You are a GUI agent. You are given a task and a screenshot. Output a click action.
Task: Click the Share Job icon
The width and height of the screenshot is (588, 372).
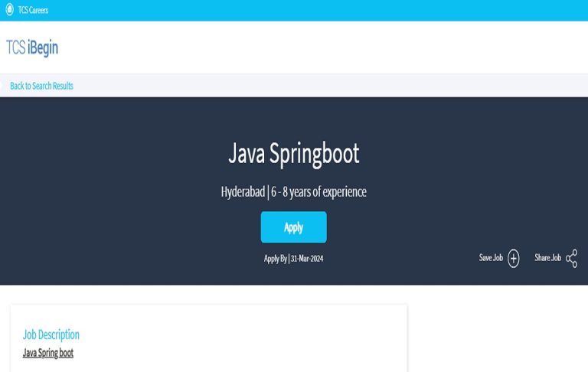571,259
